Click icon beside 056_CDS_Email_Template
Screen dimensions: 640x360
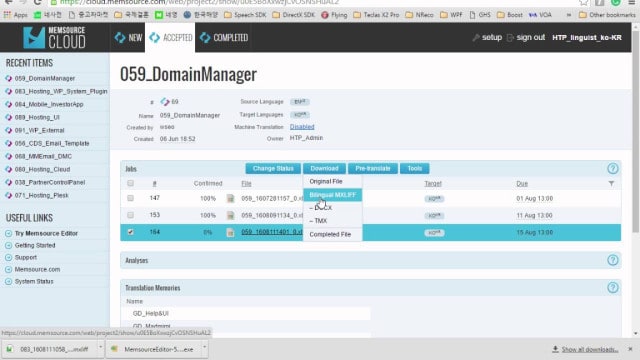pos(9,144)
